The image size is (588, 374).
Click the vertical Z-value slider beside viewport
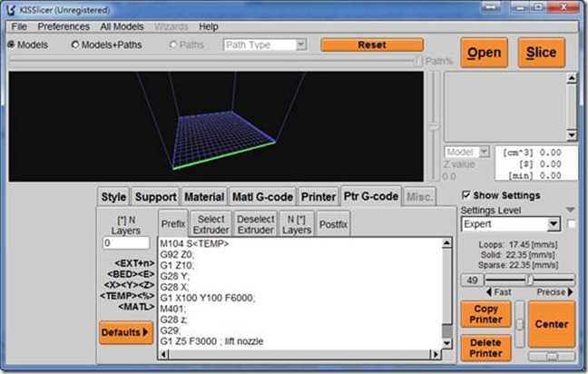pyautogui.click(x=434, y=126)
